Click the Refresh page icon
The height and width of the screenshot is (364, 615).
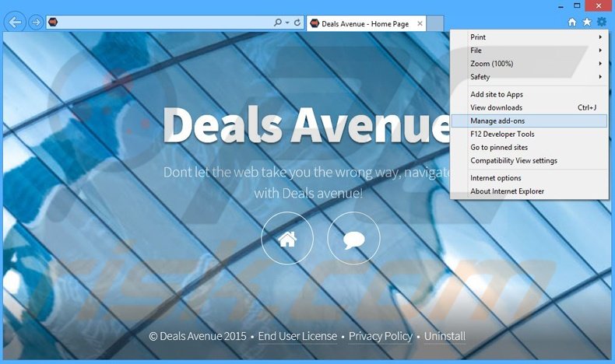click(297, 23)
